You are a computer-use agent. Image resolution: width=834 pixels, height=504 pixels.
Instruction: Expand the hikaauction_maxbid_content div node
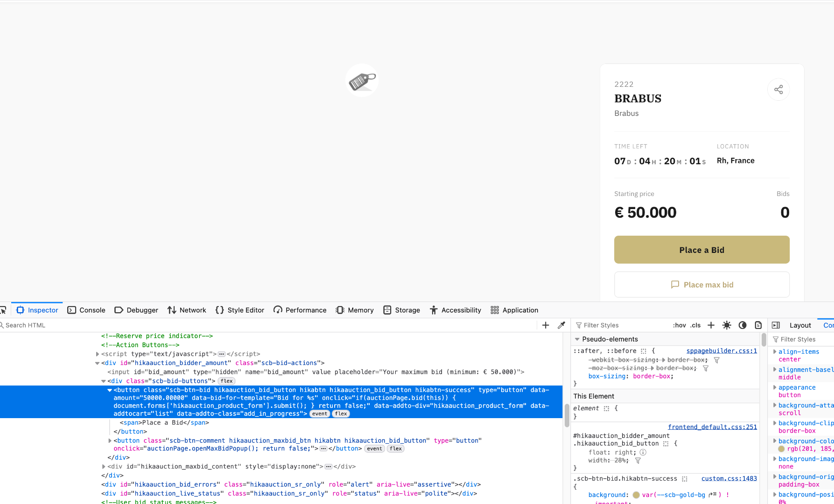[x=104, y=467]
